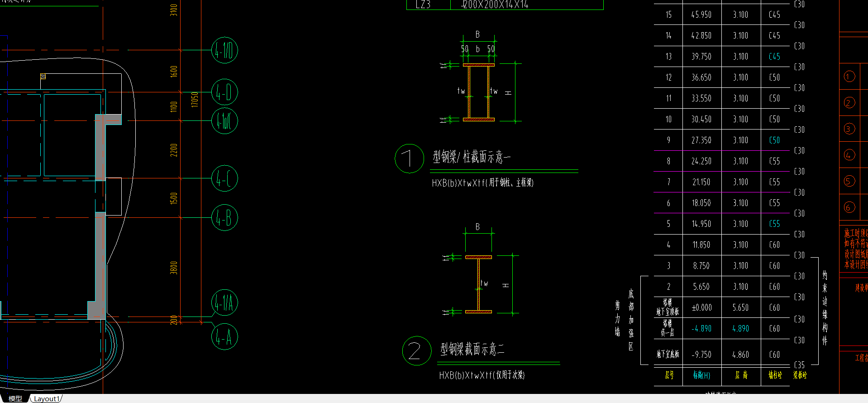
Task: Click the C35 slab concrete grade label
Action: click(799, 365)
